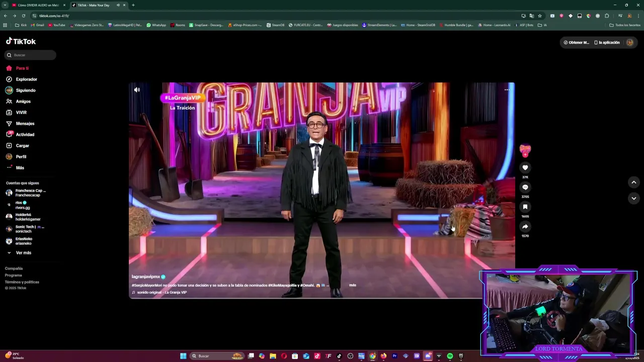Open sonido original La Granja VIP
This screenshot has height=362, width=644.
click(x=159, y=292)
